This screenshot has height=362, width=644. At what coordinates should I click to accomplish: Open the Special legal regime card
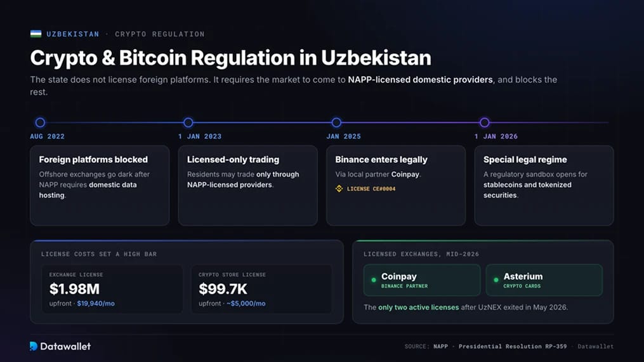click(544, 185)
